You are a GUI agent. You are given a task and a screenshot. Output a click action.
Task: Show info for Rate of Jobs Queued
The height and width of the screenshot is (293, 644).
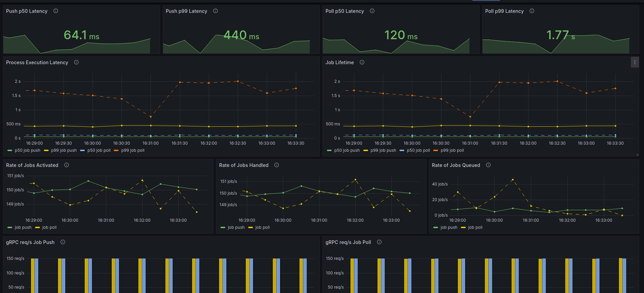pyautogui.click(x=488, y=165)
